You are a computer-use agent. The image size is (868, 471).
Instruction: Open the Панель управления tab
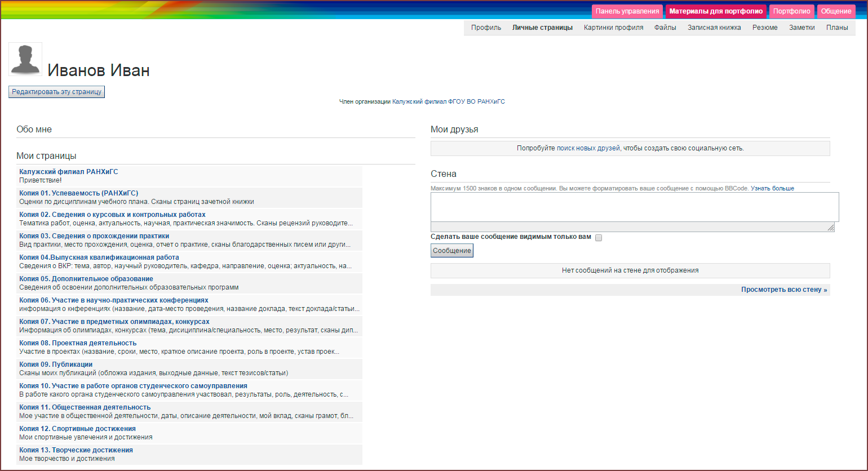[x=627, y=11]
